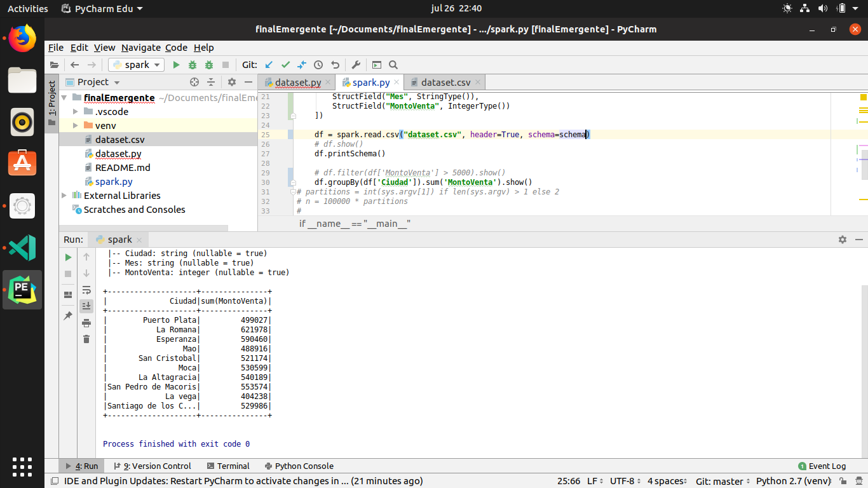Clear run output with the trash icon
Viewport: 868px width, 488px height.
tap(86, 339)
